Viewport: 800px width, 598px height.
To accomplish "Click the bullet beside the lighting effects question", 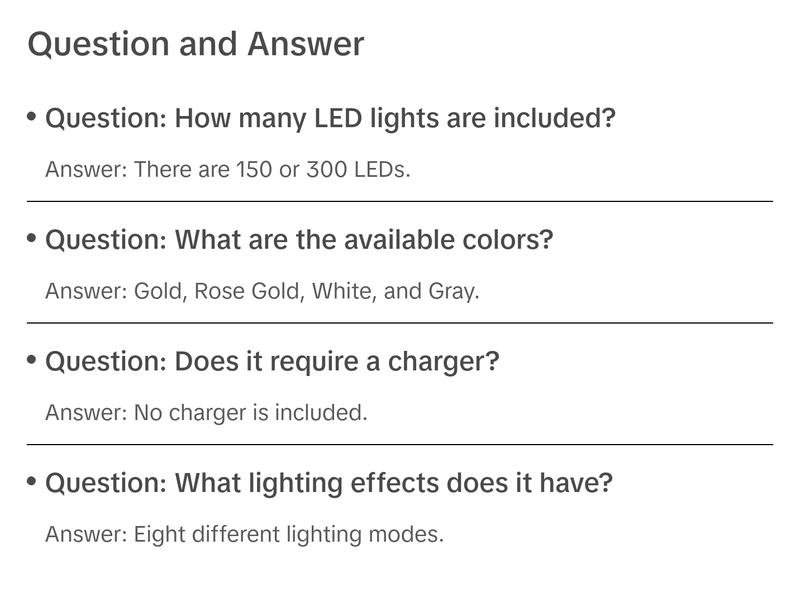I will (32, 482).
